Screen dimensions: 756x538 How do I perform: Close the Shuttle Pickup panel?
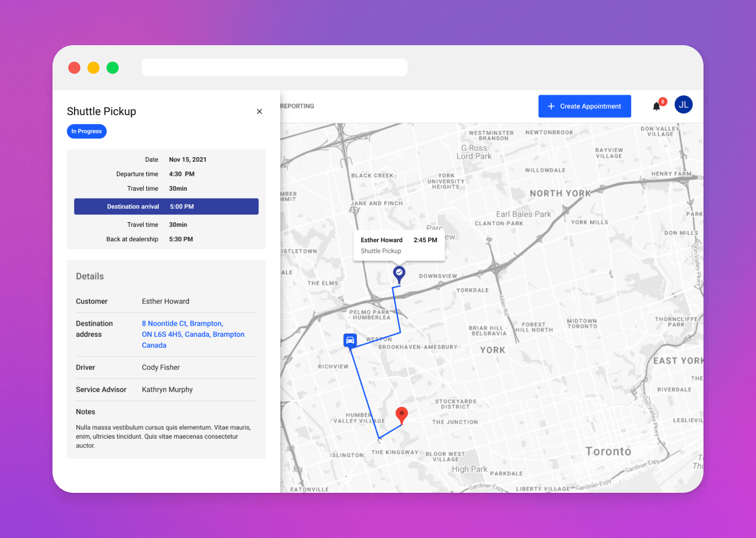tap(259, 111)
